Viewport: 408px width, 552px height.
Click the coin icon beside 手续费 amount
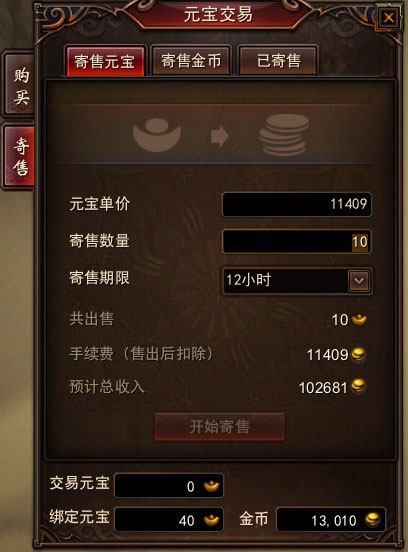tap(358, 354)
